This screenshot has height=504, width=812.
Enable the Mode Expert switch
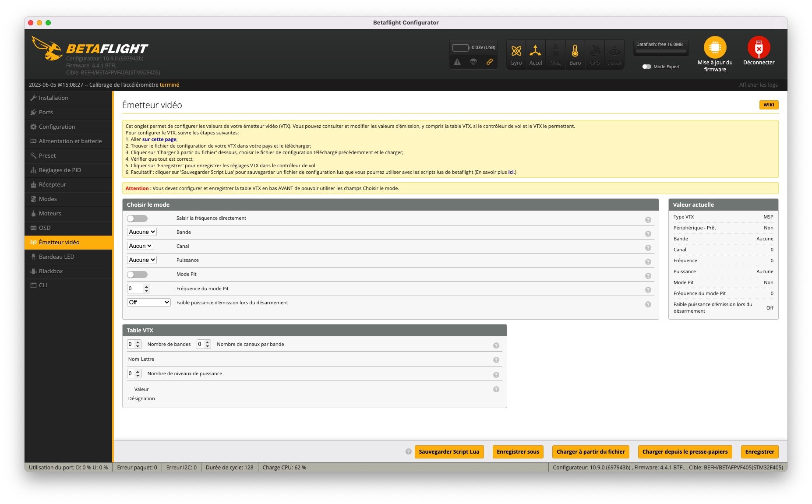pos(646,67)
